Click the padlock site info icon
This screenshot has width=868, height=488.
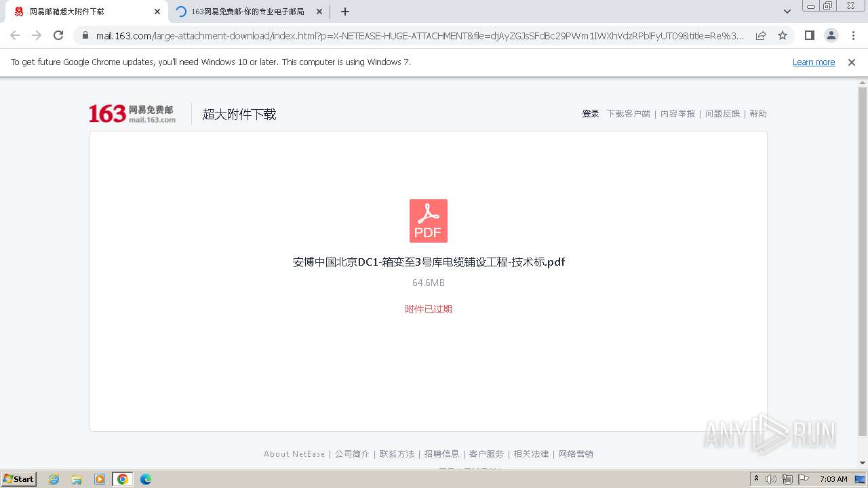click(85, 35)
